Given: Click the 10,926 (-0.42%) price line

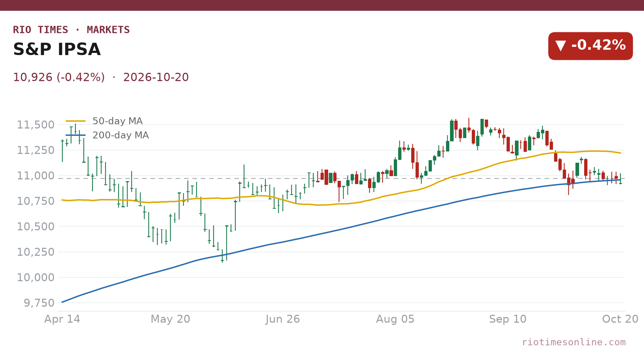Looking at the screenshot, I should [101, 78].
